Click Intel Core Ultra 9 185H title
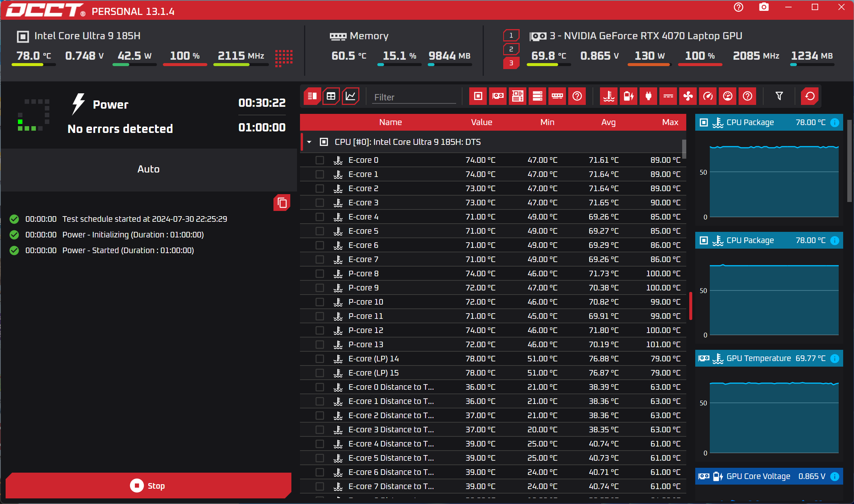 click(x=87, y=36)
